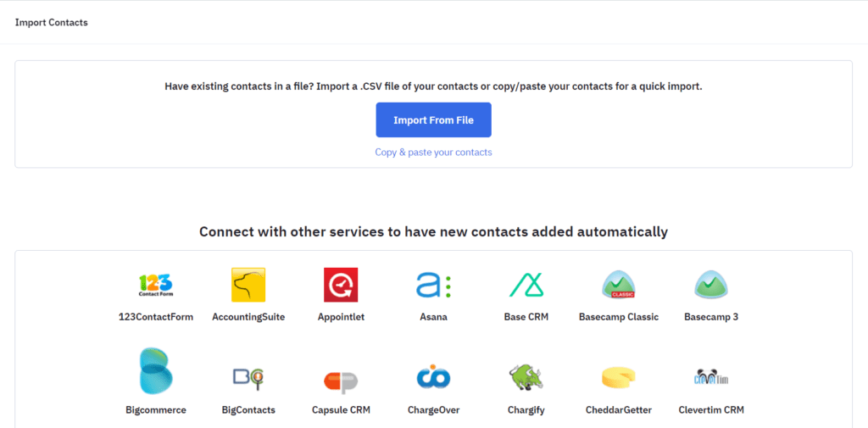Pick the Chargify green bull icon

coord(526,377)
